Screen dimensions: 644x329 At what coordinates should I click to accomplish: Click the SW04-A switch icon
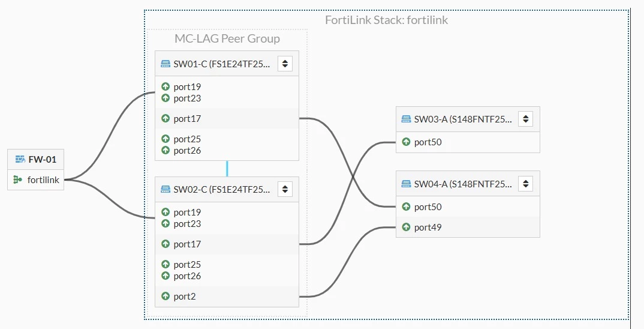point(406,184)
